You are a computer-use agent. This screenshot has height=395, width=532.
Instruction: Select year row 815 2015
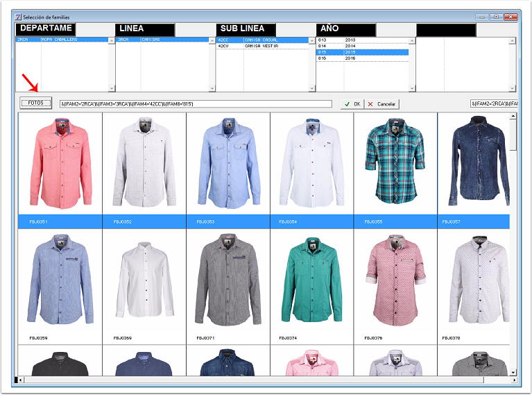362,52
